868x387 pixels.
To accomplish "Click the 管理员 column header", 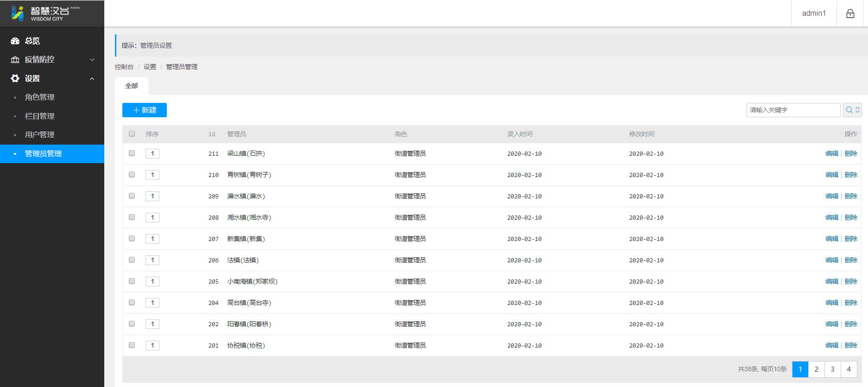I will coord(236,134).
